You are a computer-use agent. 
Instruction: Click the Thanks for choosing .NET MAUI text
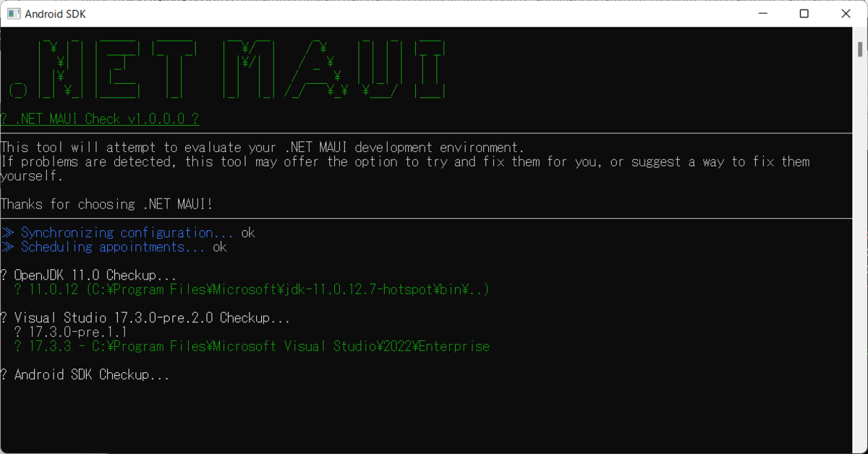(107, 204)
